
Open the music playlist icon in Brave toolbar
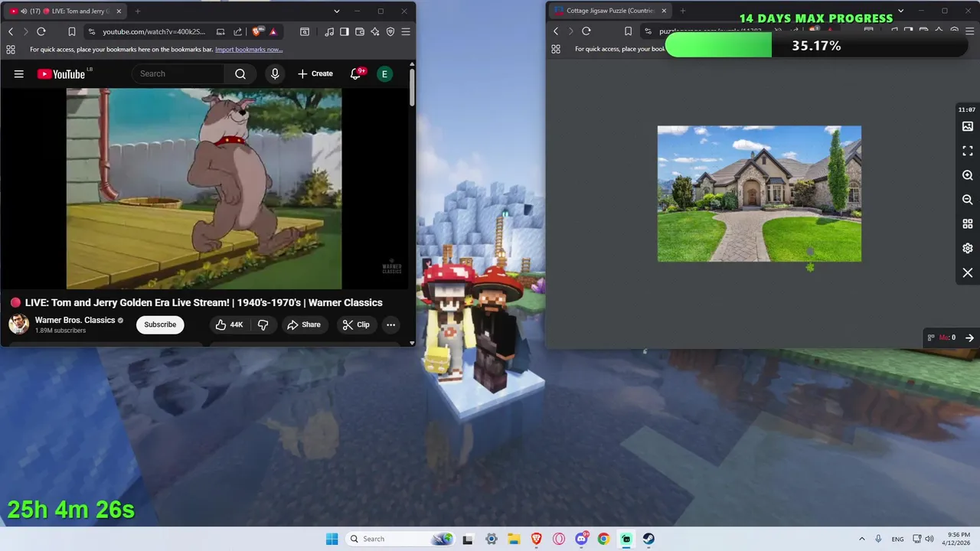pos(329,31)
